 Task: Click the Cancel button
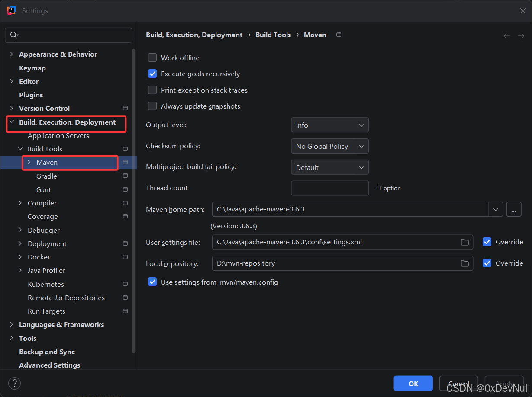point(459,384)
